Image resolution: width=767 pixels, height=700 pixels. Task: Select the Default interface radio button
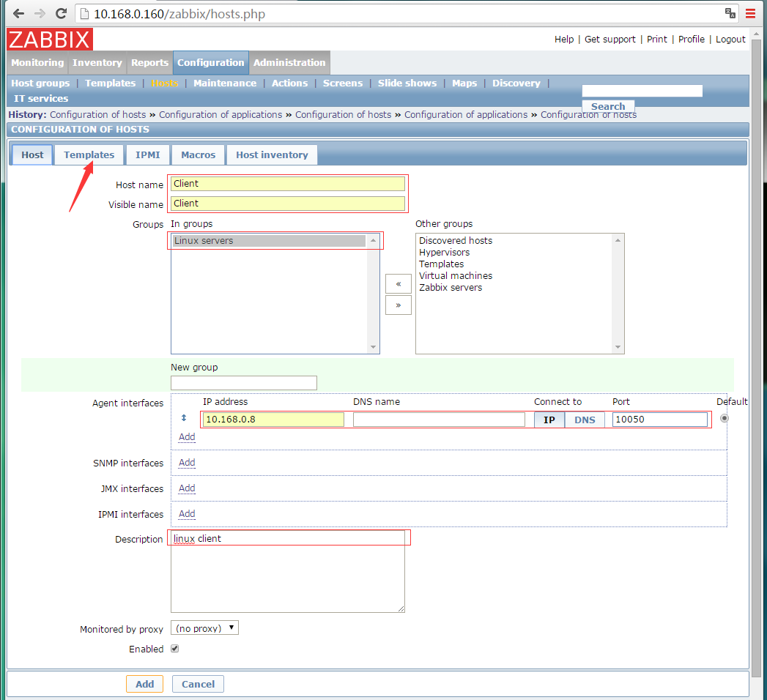tap(725, 418)
